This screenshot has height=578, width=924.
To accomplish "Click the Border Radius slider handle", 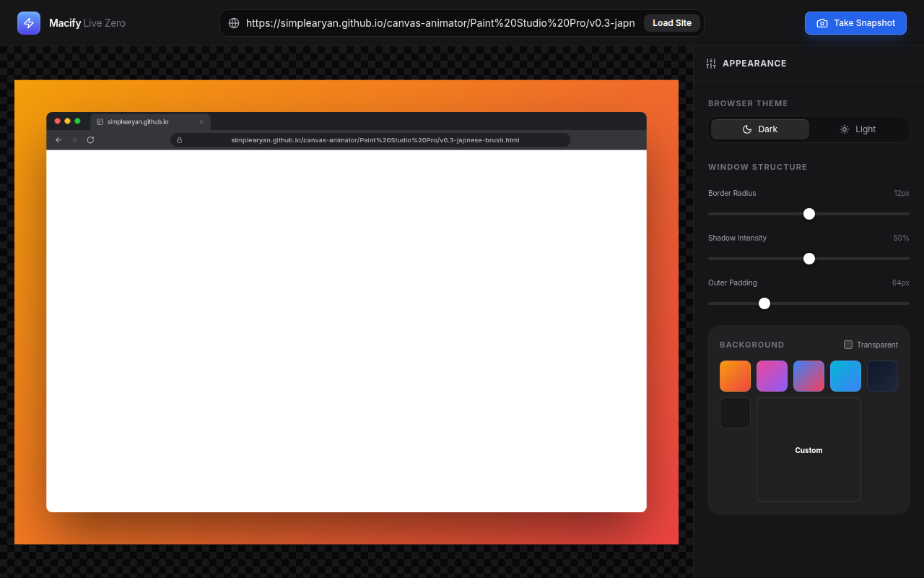I will [809, 214].
